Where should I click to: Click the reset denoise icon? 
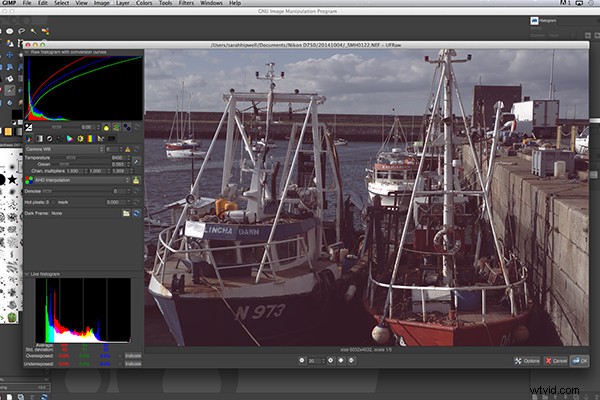(x=137, y=191)
